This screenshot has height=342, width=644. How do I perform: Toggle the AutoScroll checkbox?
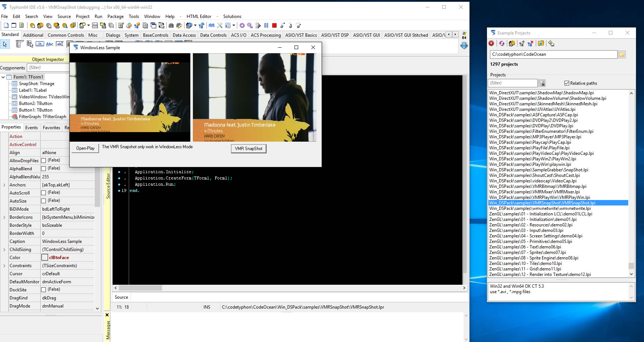[x=43, y=193]
